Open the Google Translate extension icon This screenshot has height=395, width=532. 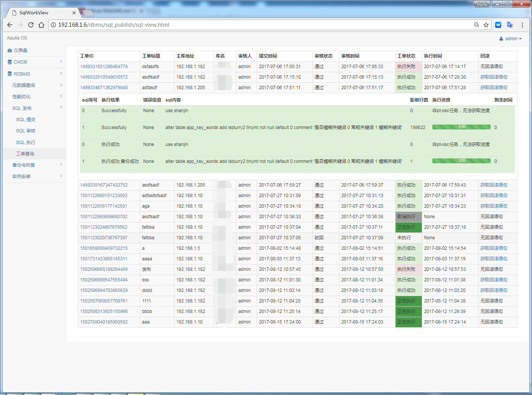click(510, 25)
